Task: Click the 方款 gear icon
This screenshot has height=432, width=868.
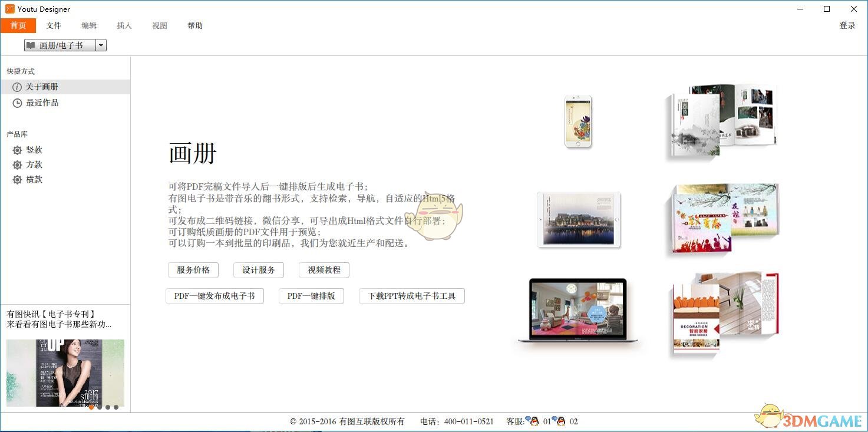Action: click(18, 164)
